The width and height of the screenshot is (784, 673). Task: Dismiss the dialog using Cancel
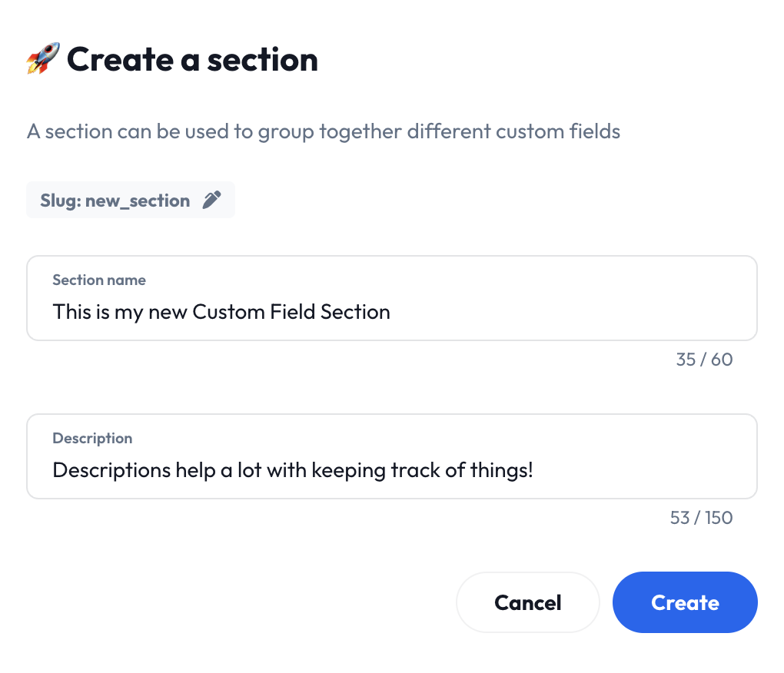coord(527,602)
